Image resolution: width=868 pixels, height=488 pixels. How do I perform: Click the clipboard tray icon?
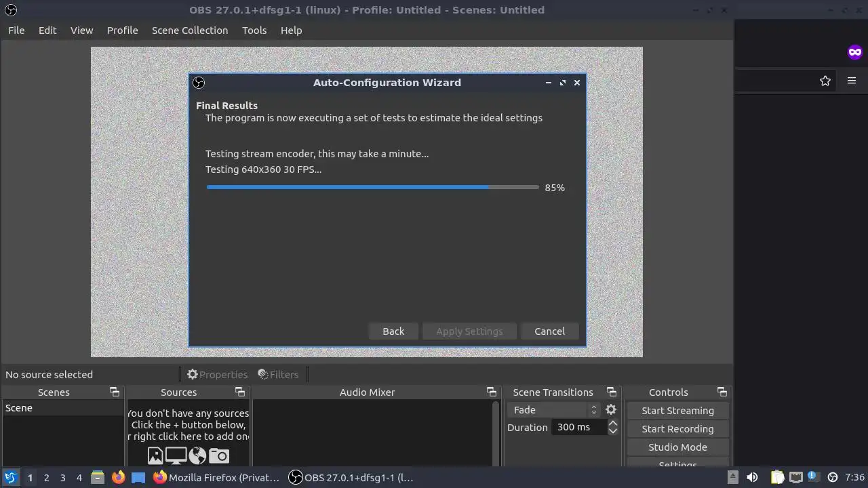click(777, 477)
